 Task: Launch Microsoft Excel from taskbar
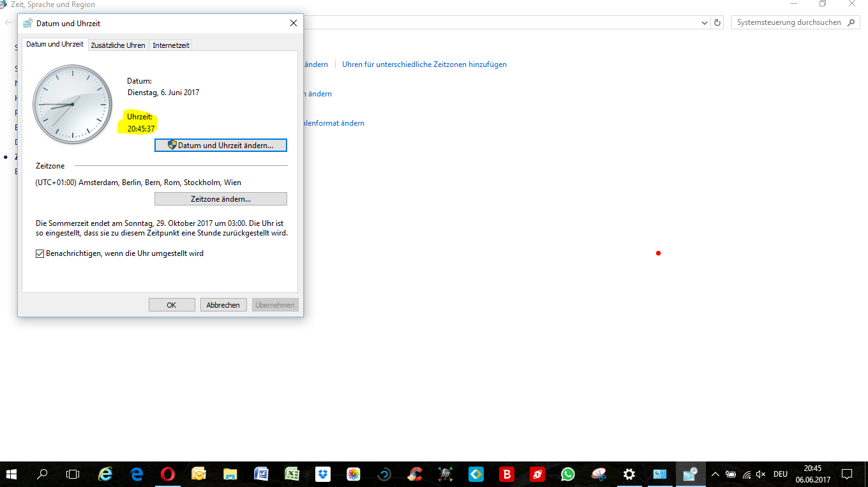(x=292, y=474)
